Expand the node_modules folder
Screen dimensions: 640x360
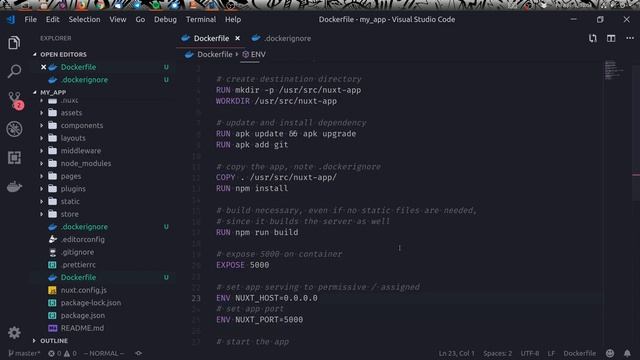point(86,163)
